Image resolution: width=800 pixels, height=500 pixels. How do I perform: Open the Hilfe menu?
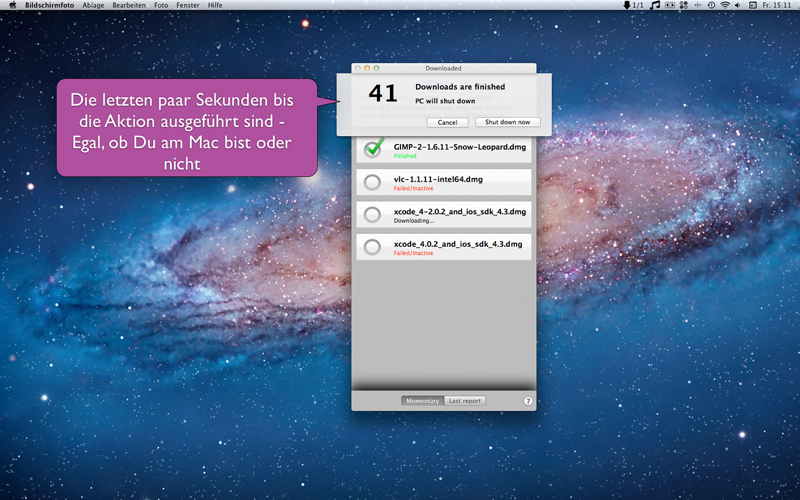click(x=215, y=5)
